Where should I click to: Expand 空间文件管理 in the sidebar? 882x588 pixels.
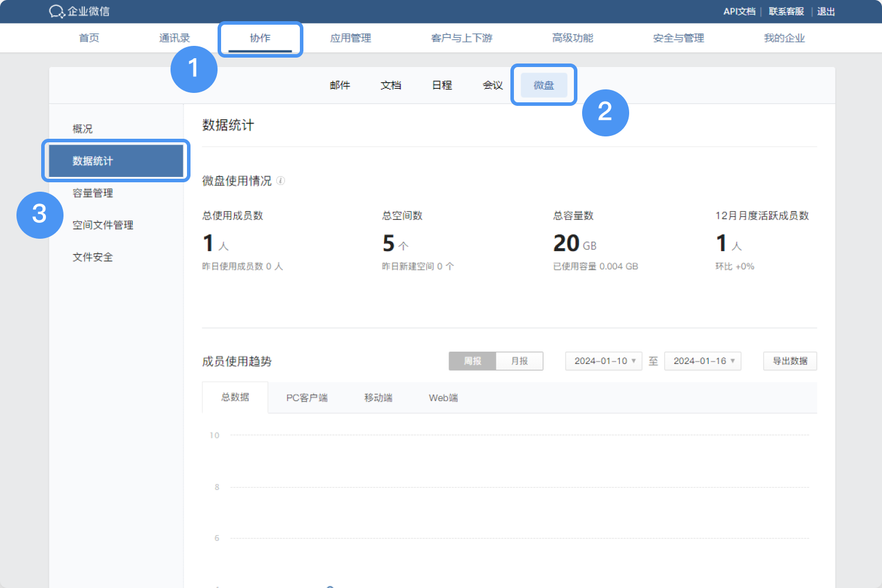click(x=103, y=225)
